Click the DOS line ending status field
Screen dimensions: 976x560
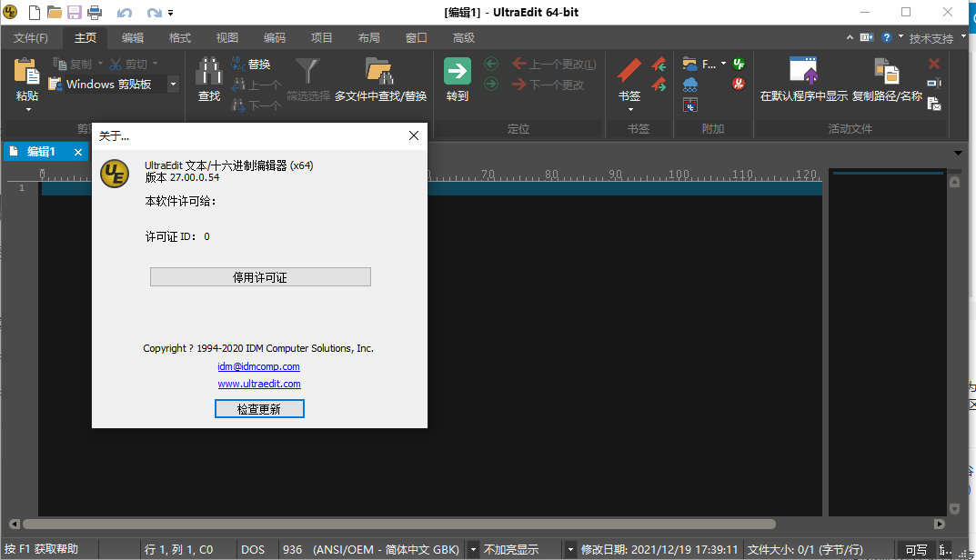tap(253, 549)
